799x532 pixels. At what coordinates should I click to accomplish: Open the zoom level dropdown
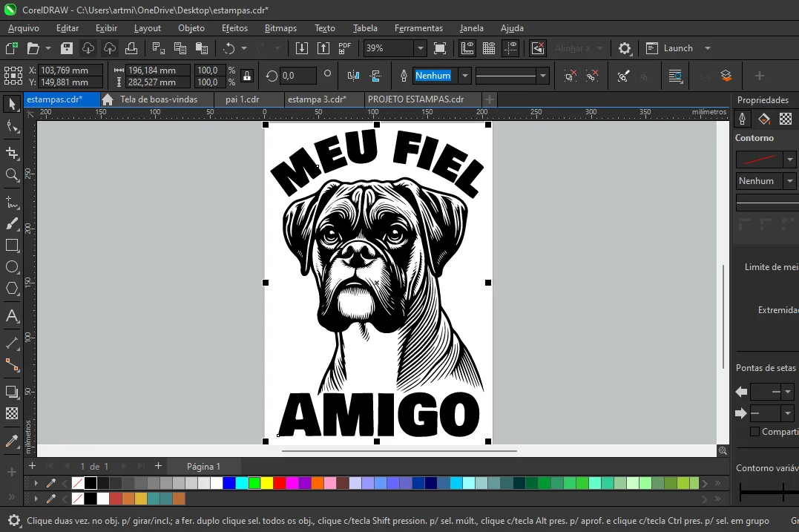click(x=421, y=48)
